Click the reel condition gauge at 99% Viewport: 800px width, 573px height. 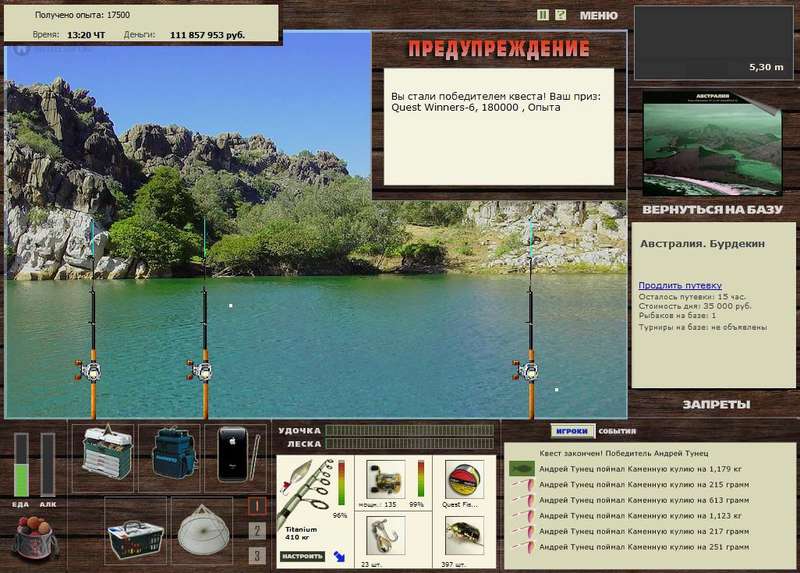[420, 479]
